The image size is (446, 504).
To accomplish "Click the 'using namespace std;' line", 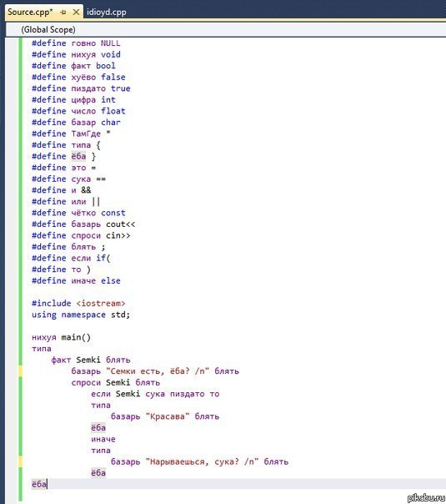I will [x=81, y=315].
